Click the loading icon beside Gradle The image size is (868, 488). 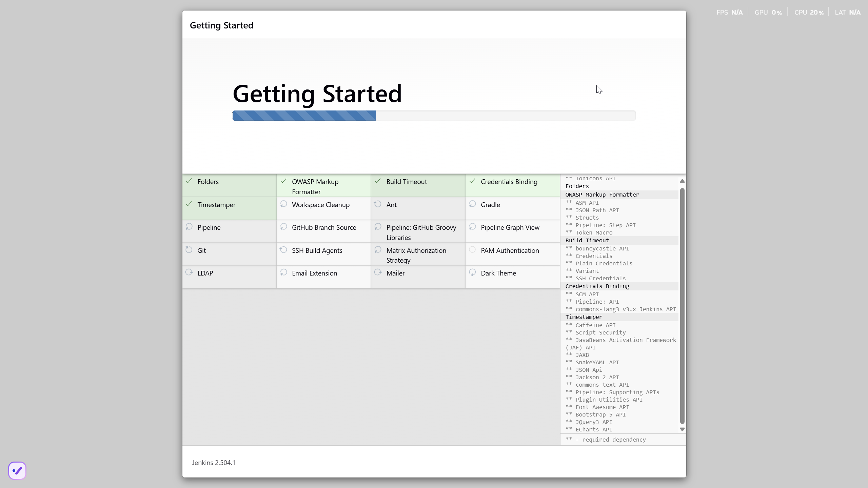pyautogui.click(x=472, y=204)
